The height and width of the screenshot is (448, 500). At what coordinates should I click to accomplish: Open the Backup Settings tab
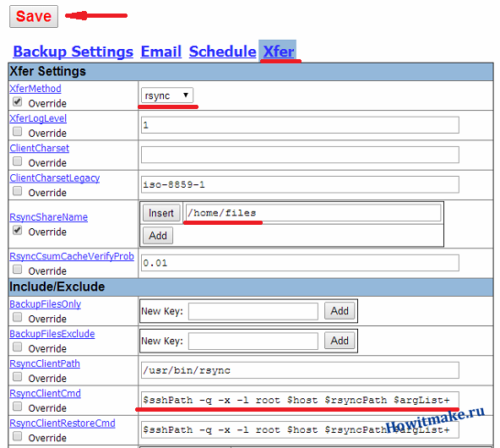pos(73,52)
